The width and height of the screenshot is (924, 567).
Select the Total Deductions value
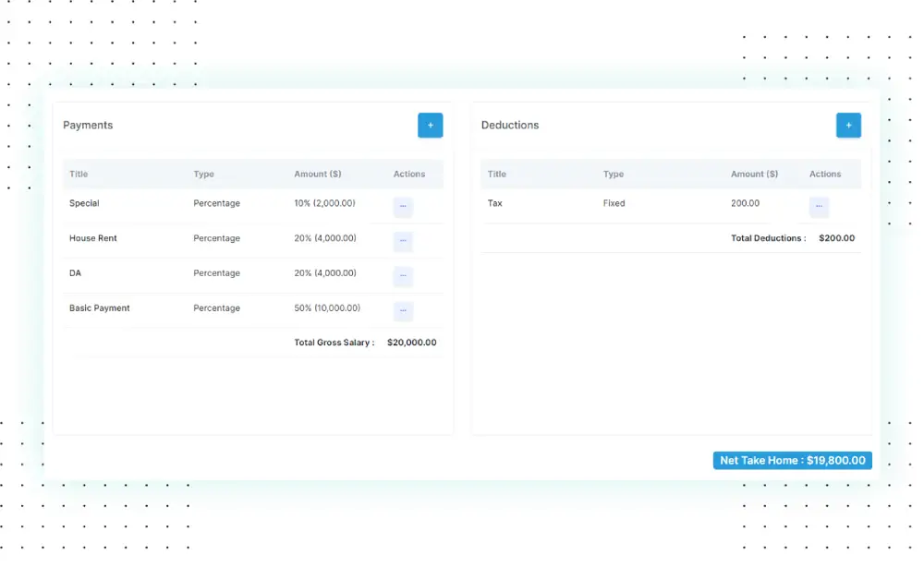click(x=835, y=237)
